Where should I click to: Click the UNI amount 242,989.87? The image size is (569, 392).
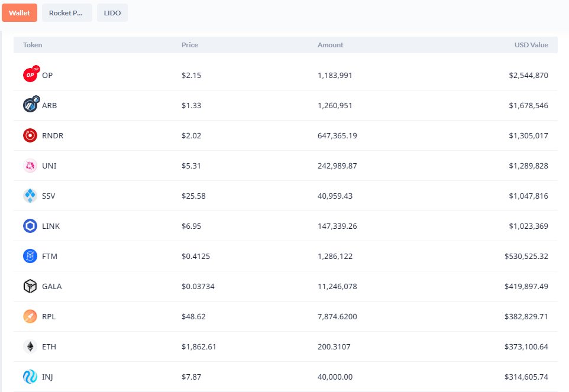tap(337, 166)
